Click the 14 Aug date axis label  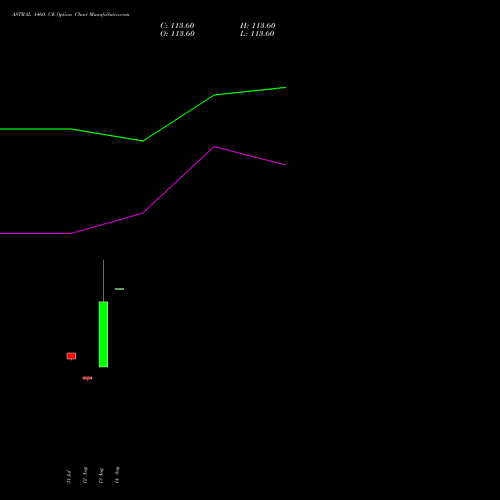tap(117, 475)
